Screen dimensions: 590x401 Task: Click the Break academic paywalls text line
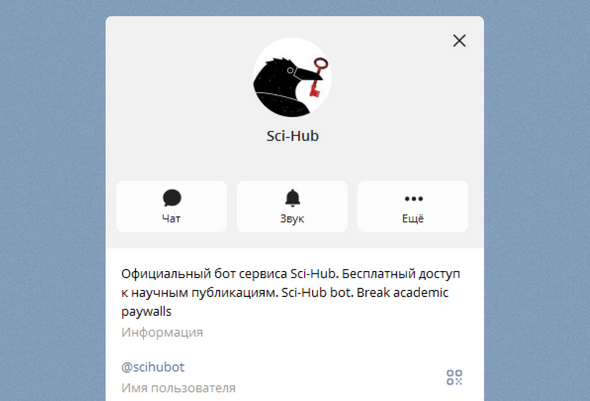[402, 292]
